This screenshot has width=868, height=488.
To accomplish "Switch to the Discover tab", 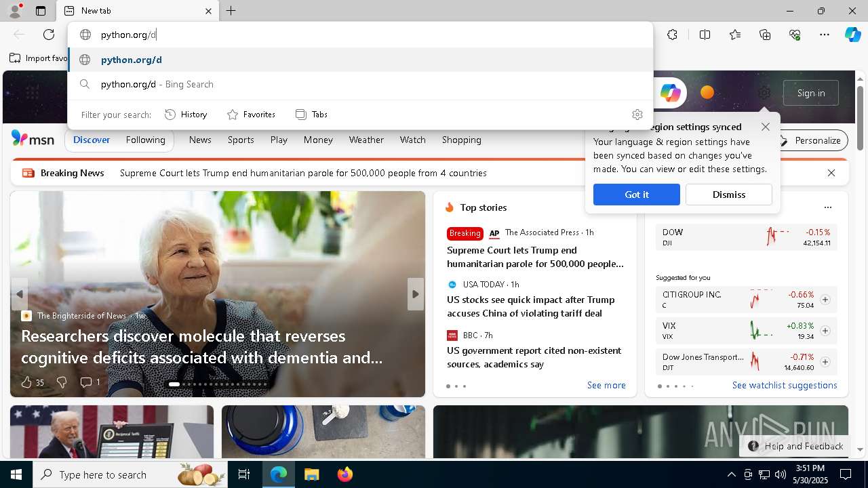I will (x=92, y=140).
